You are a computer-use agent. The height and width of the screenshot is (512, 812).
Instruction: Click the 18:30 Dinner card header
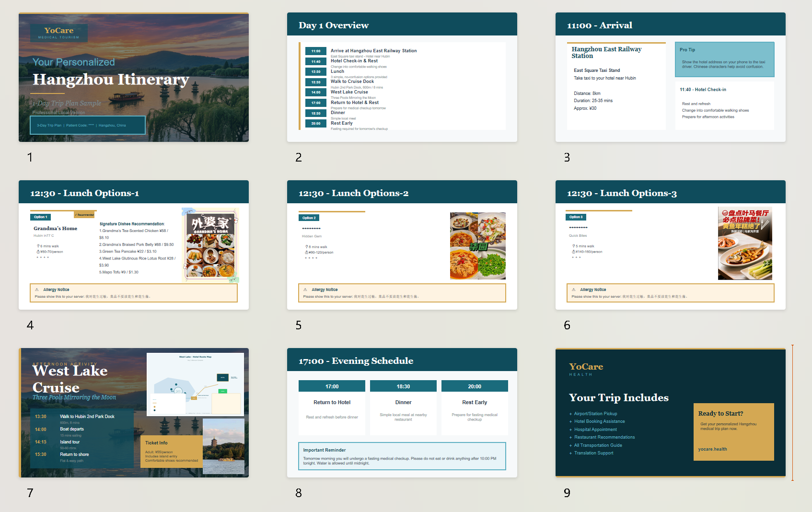[x=403, y=386]
